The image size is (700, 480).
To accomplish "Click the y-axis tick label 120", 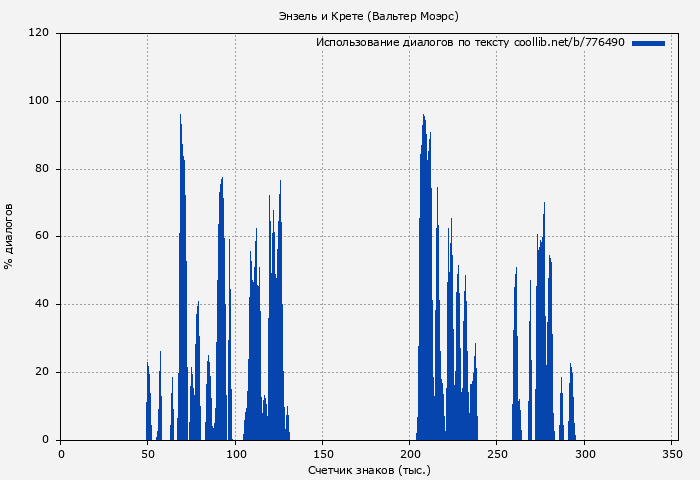I will 39,33.
